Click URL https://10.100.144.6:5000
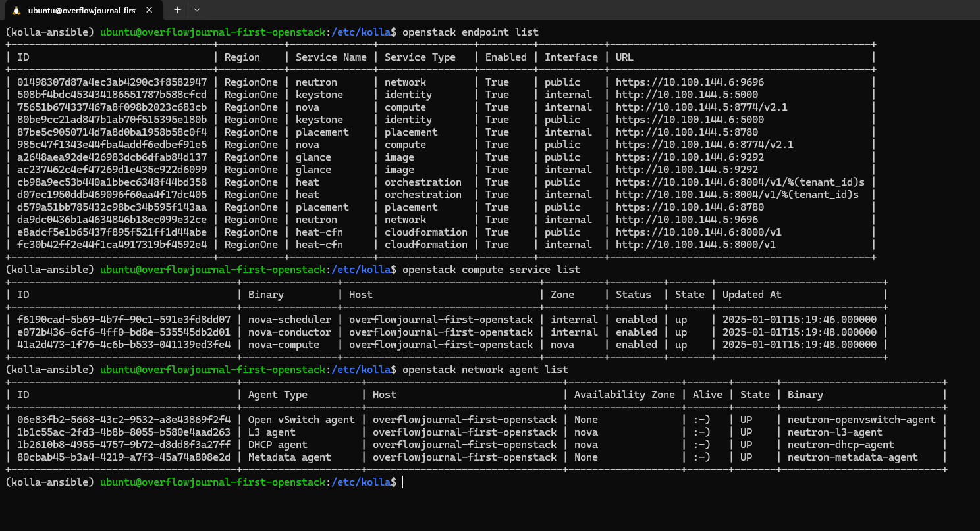This screenshot has width=980, height=531. coord(690,120)
